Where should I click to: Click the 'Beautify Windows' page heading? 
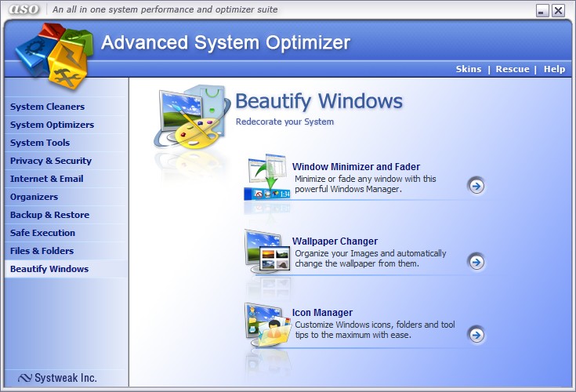click(319, 101)
